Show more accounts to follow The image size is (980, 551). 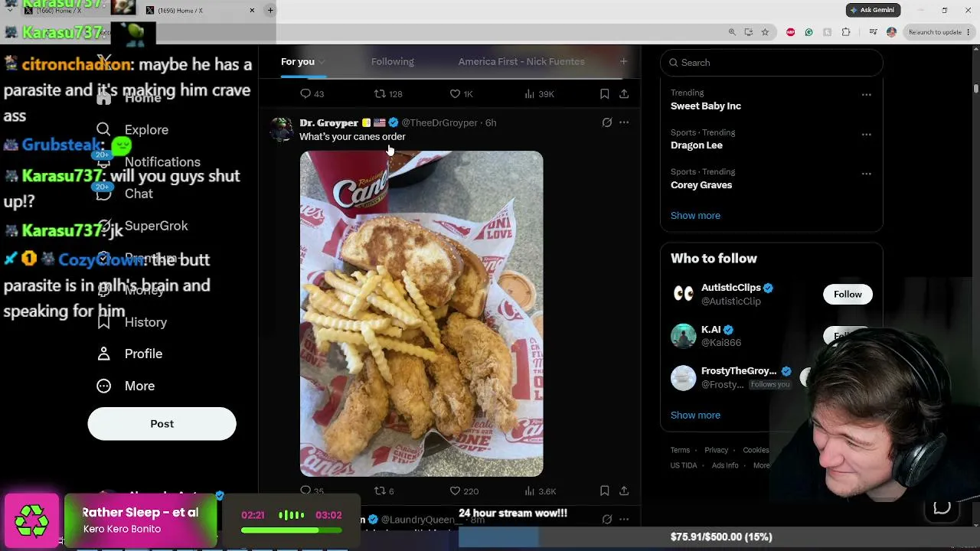pyautogui.click(x=695, y=415)
